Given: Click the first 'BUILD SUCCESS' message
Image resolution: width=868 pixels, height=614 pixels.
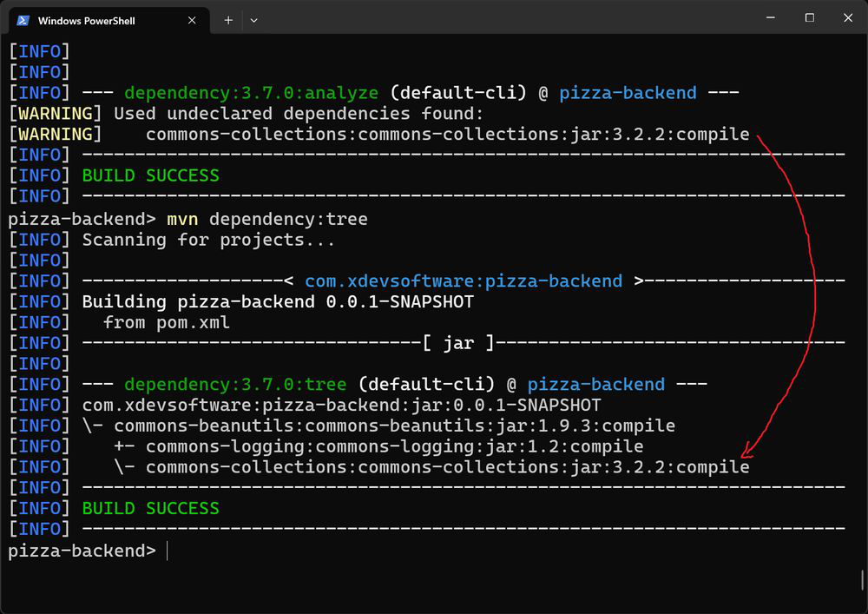Looking at the screenshot, I should (x=150, y=176).
